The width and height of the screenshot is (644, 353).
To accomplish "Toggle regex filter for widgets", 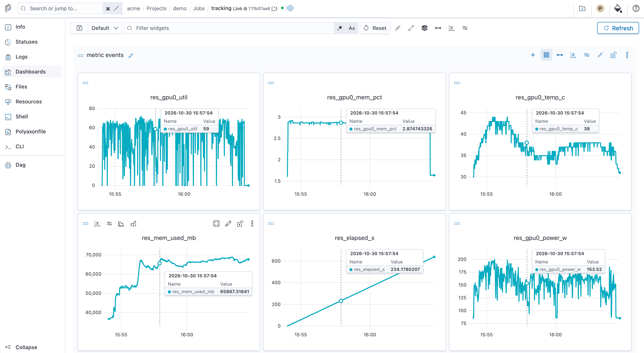I will (x=340, y=28).
